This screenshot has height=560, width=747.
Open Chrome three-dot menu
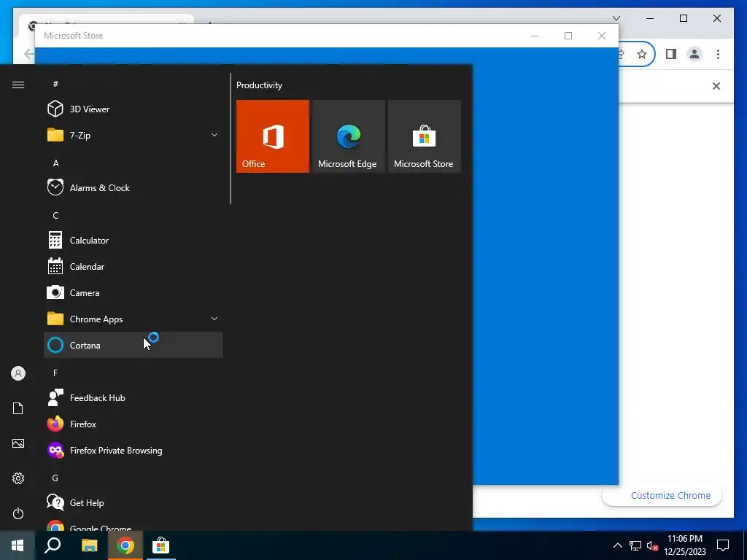coord(718,54)
